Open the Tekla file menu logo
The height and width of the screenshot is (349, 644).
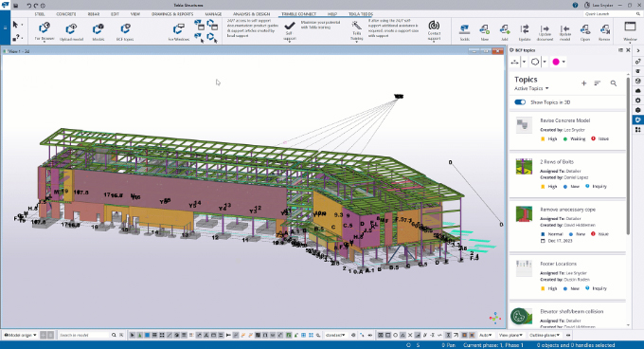5,6
